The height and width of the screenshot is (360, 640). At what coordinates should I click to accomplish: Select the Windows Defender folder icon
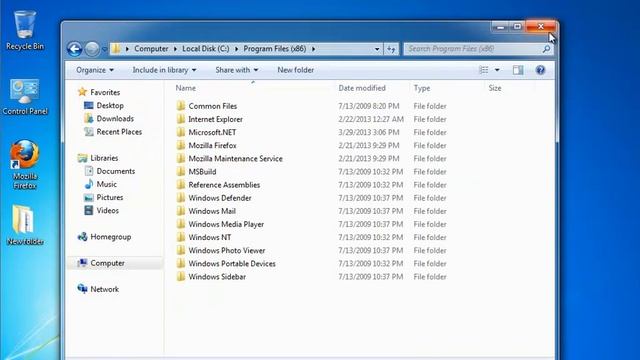[181, 198]
